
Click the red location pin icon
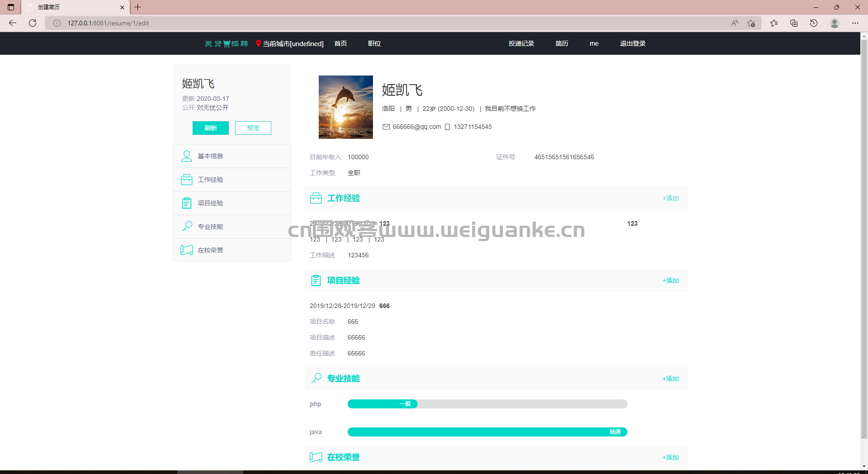tap(258, 43)
